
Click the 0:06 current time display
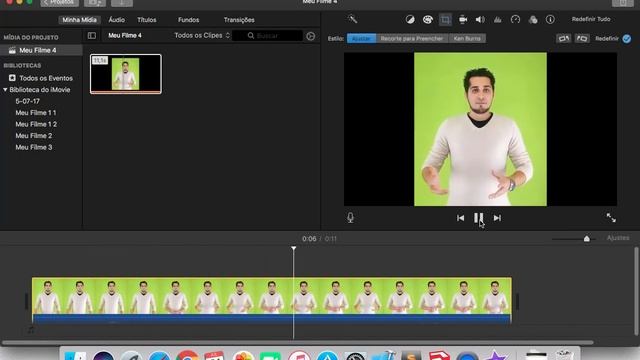point(309,239)
